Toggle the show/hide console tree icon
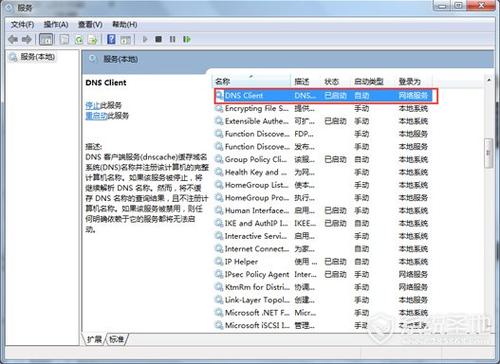Screen dimensions: 500x364 (46, 40)
